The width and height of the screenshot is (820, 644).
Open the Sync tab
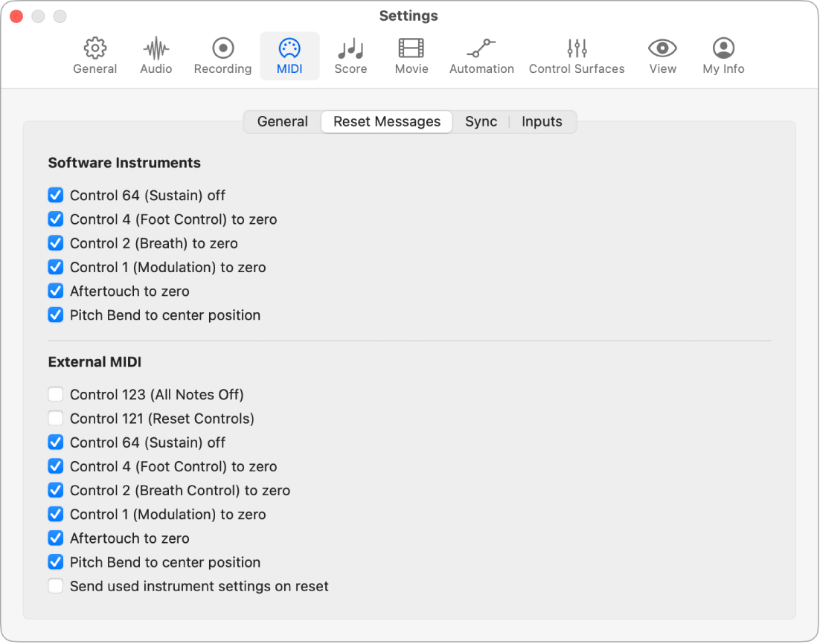tap(481, 121)
